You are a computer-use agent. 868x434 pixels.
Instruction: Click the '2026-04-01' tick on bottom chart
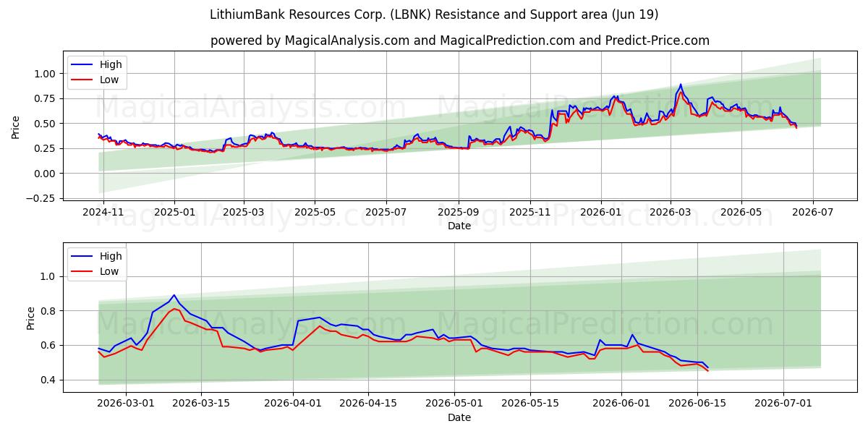point(292,404)
